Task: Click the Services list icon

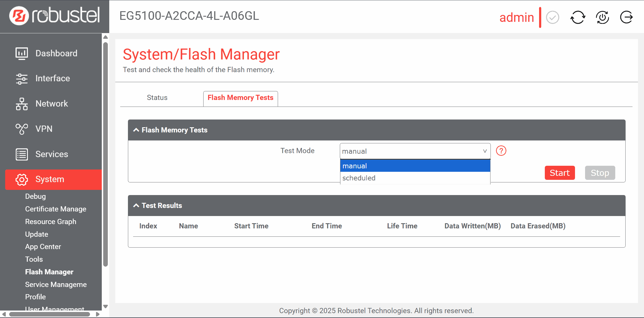Action: click(x=22, y=154)
